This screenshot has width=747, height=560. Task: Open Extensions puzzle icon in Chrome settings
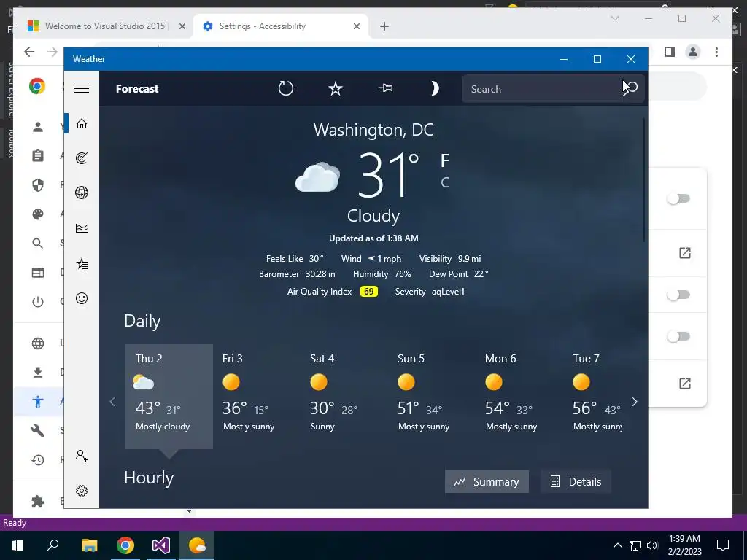tap(38, 501)
